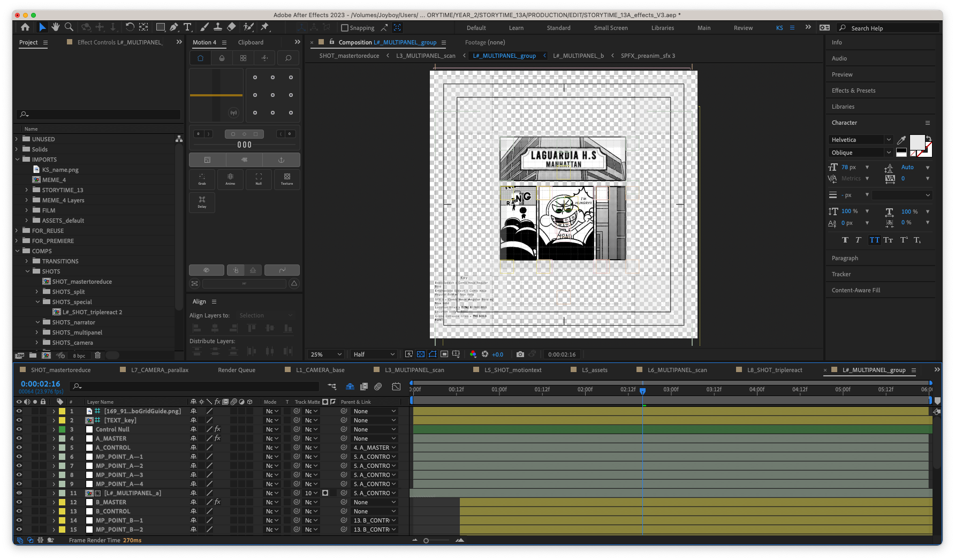This screenshot has width=955, height=560.
Task: Open parent dropdown for Control Null layer
Action: tap(375, 429)
